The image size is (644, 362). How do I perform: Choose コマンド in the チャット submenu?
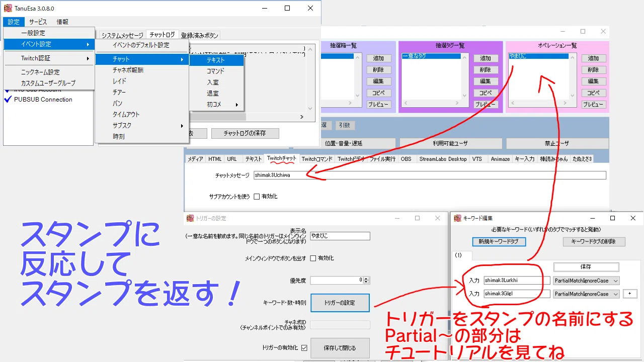tap(216, 71)
